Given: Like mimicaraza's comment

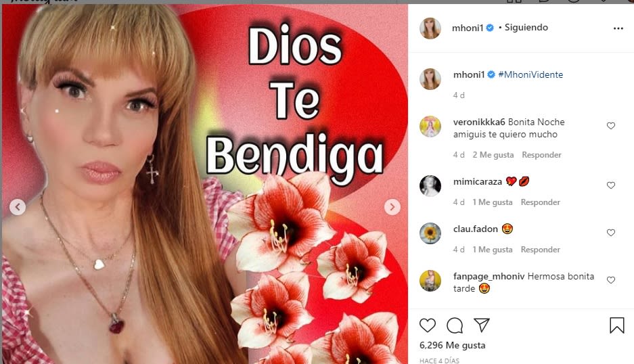Looking at the screenshot, I should tap(611, 185).
